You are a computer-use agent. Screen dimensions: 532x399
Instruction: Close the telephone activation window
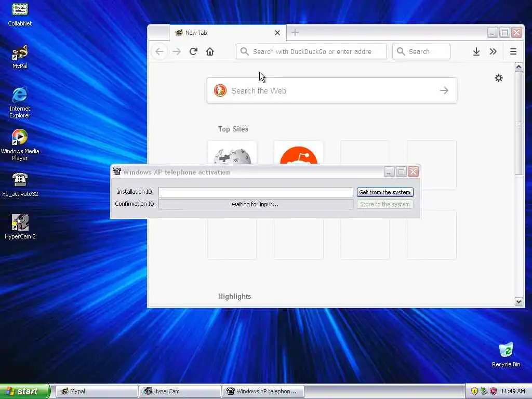point(413,172)
